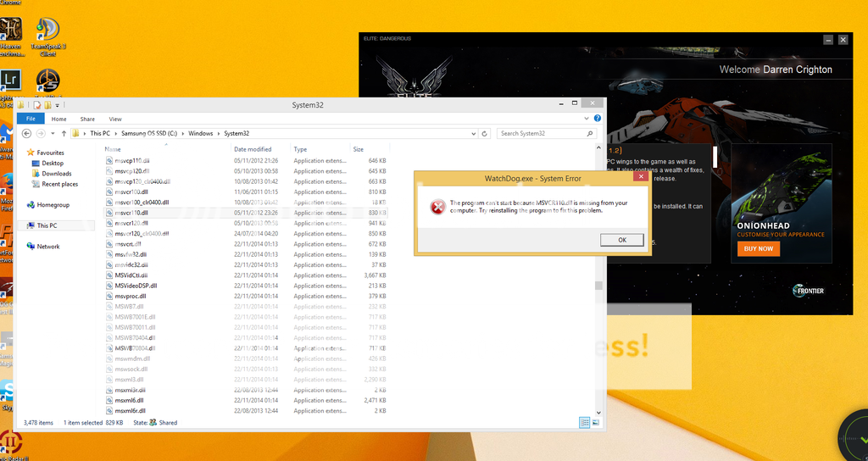Screen dimensions: 868x461
Task: Select the TrackIR 5 desktop shortcut
Action: click(48, 83)
